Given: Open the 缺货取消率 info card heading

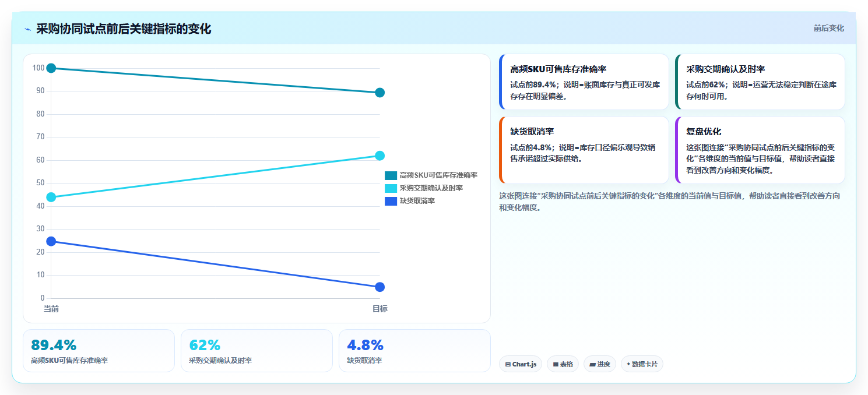Looking at the screenshot, I should (532, 132).
